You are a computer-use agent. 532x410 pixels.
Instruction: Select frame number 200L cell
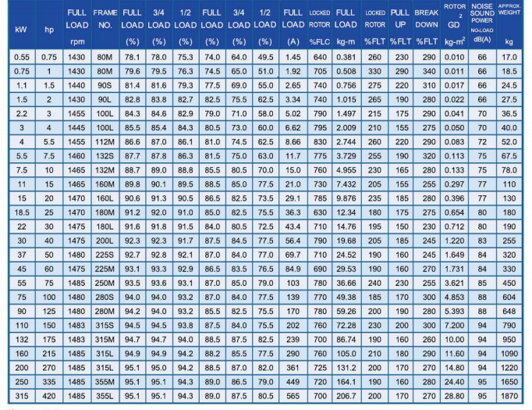(105, 241)
